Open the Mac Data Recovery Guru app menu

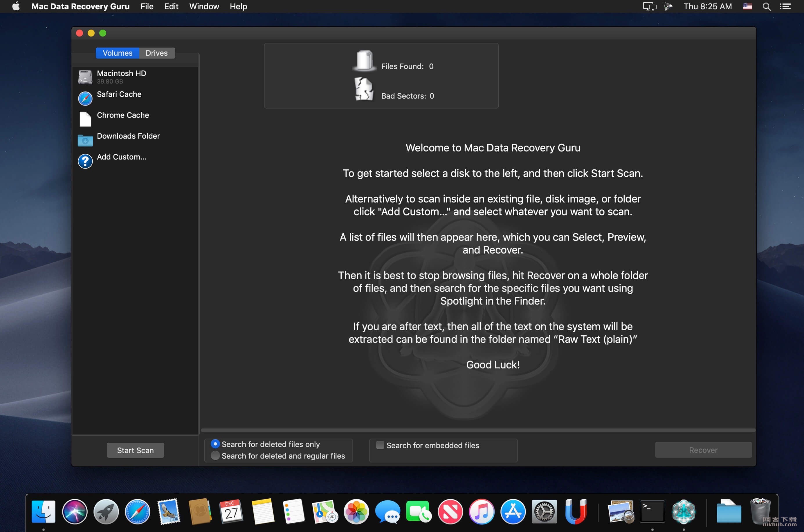(80, 6)
